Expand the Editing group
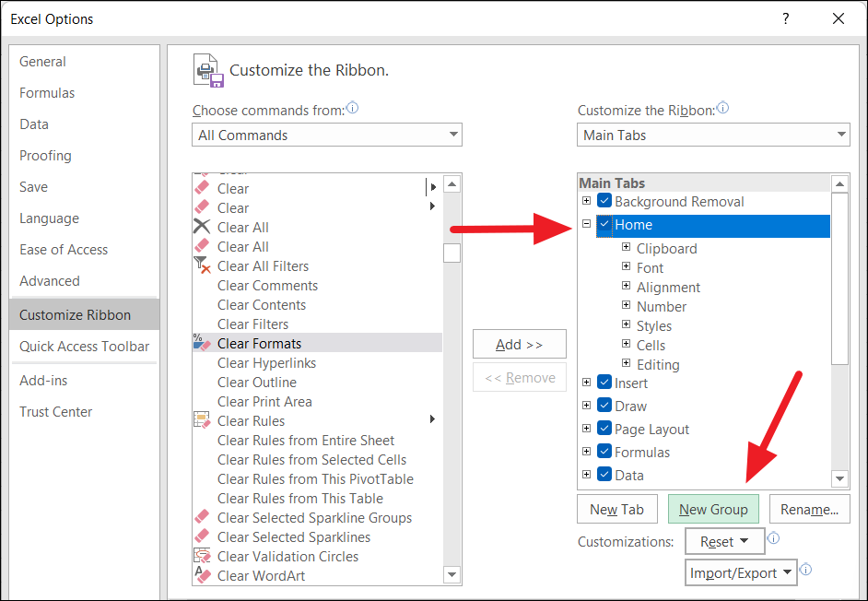The width and height of the screenshot is (868, 601). click(x=626, y=363)
